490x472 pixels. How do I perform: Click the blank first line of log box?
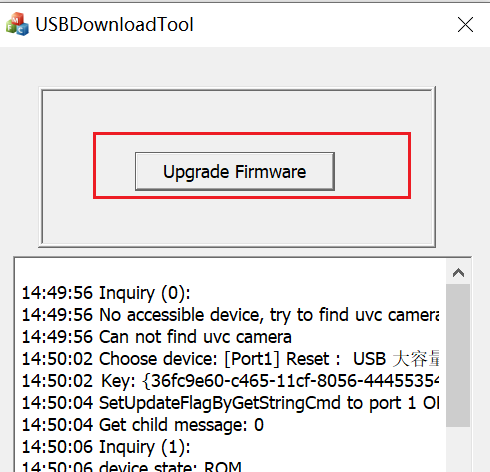pyautogui.click(x=230, y=272)
